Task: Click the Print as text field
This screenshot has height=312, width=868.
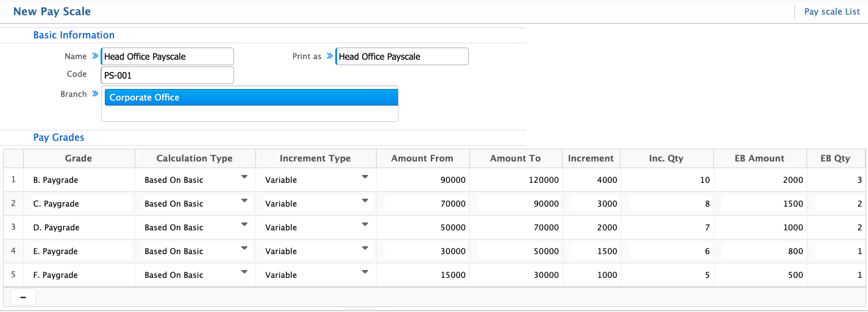Action: 402,57
